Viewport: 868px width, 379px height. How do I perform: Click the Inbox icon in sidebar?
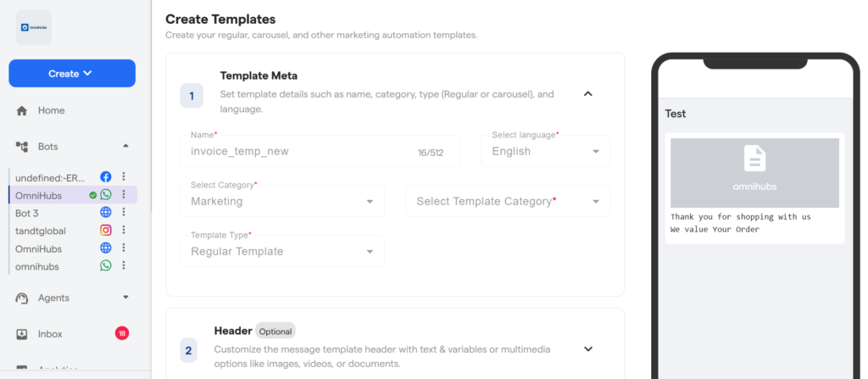pos(22,334)
